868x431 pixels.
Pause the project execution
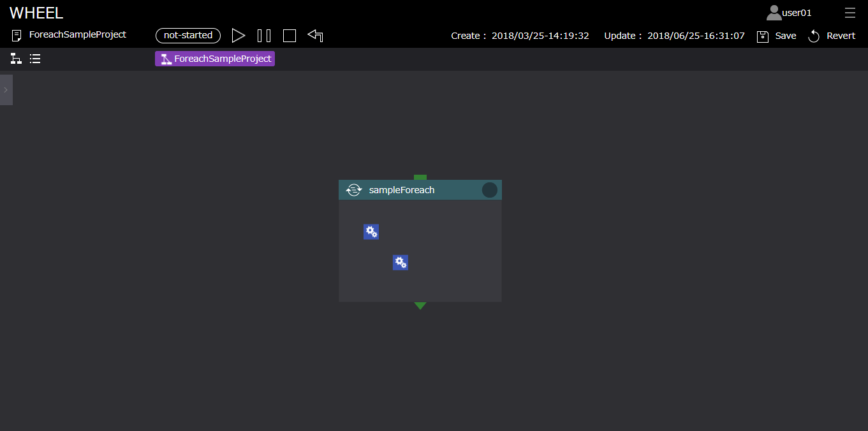tap(264, 36)
